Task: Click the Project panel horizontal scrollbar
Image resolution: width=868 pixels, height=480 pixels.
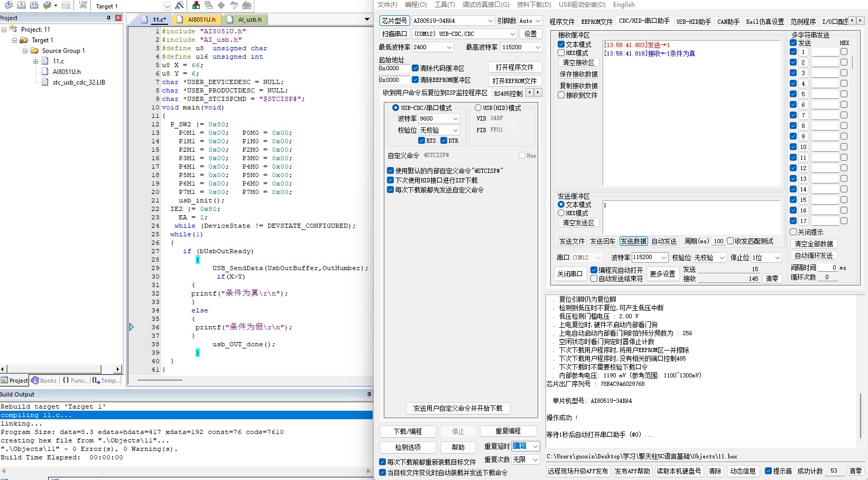Action: point(58,369)
